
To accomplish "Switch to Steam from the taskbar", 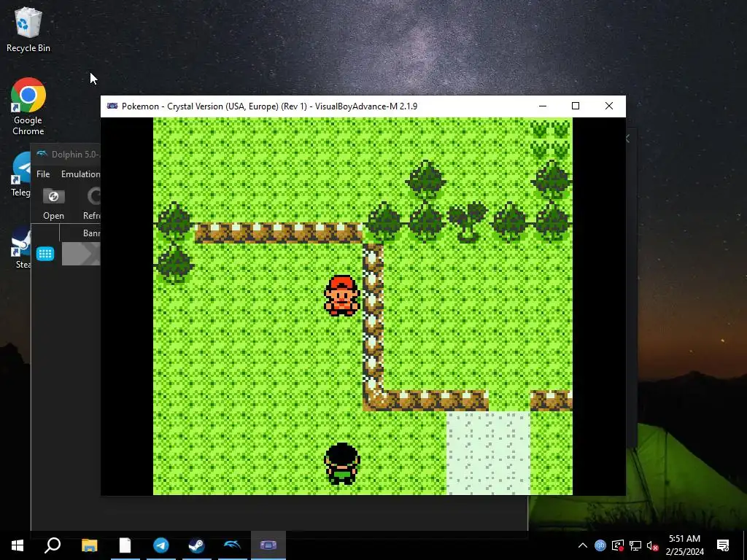I will pyautogui.click(x=196, y=545).
